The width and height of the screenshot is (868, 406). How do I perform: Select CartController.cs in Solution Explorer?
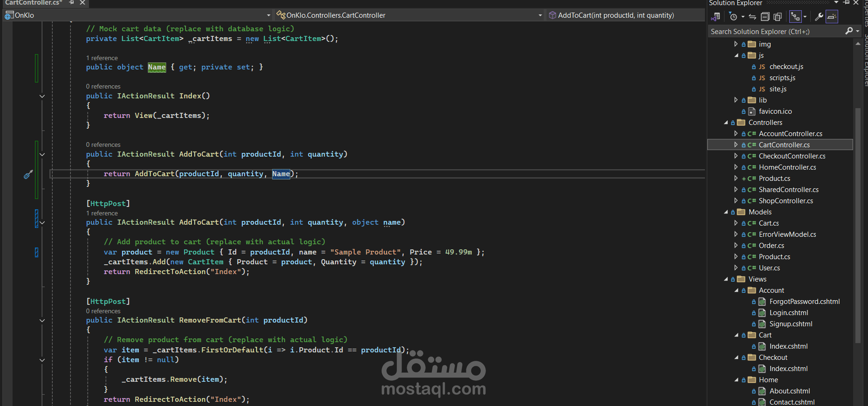click(784, 145)
